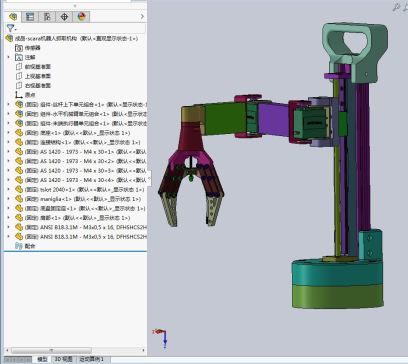Image resolution: width=408 pixels, height=364 pixels.
Task: Select the 前视基准面 plane label
Action: (x=38, y=67)
